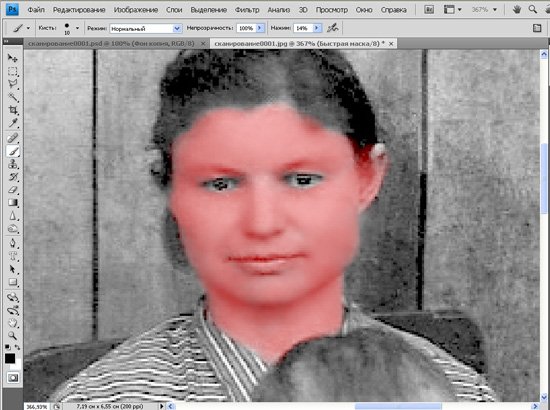This screenshot has height=410, width=550.
Task: Open the Изображение menu
Action: click(136, 10)
